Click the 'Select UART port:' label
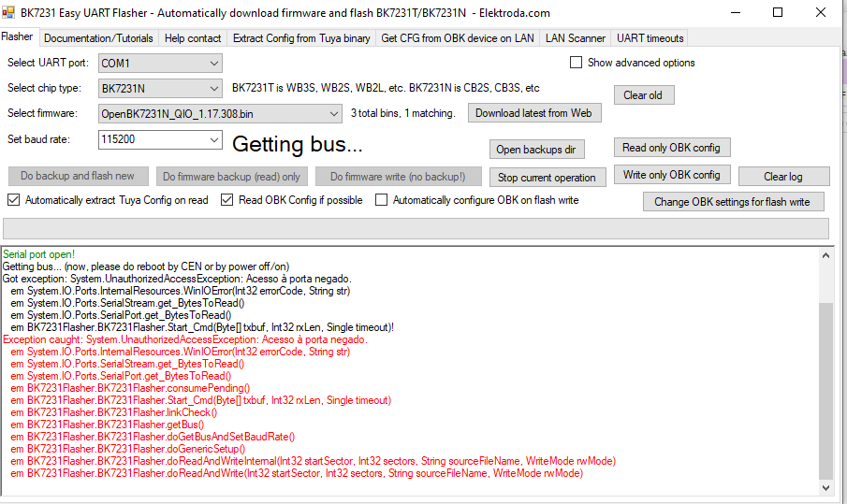Viewport: 847px width, 504px height. tap(48, 63)
